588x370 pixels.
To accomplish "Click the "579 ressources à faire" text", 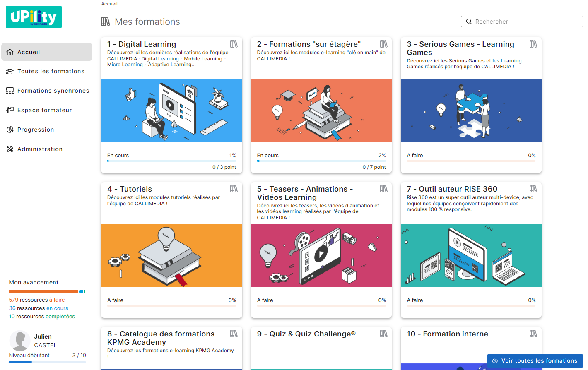I will (37, 300).
